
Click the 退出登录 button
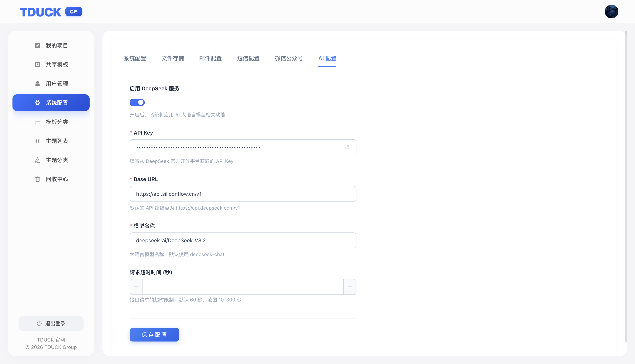coord(51,324)
